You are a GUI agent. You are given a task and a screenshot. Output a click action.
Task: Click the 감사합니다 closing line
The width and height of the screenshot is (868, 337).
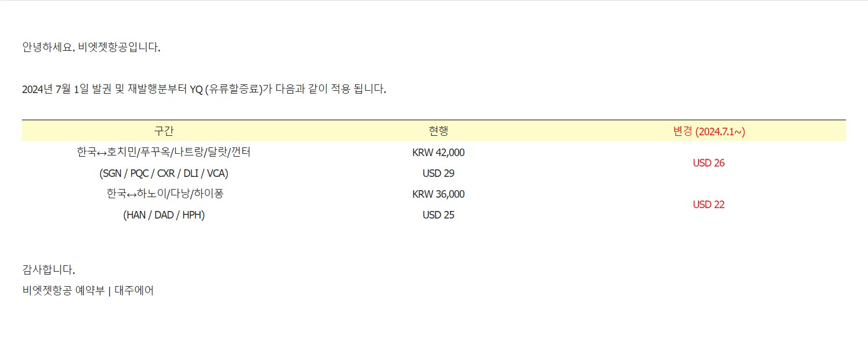point(49,269)
